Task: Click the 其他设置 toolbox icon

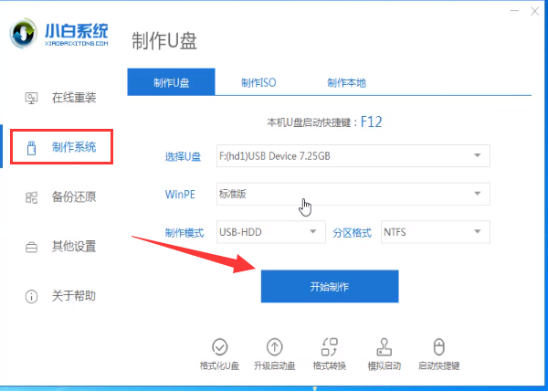Action: click(x=32, y=247)
